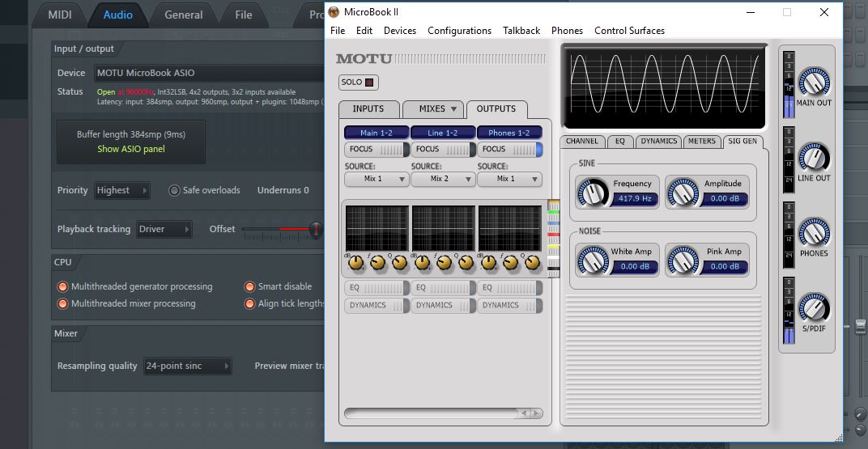Click the playback tracking Offset slider
The height and width of the screenshot is (449, 868).
(x=279, y=230)
